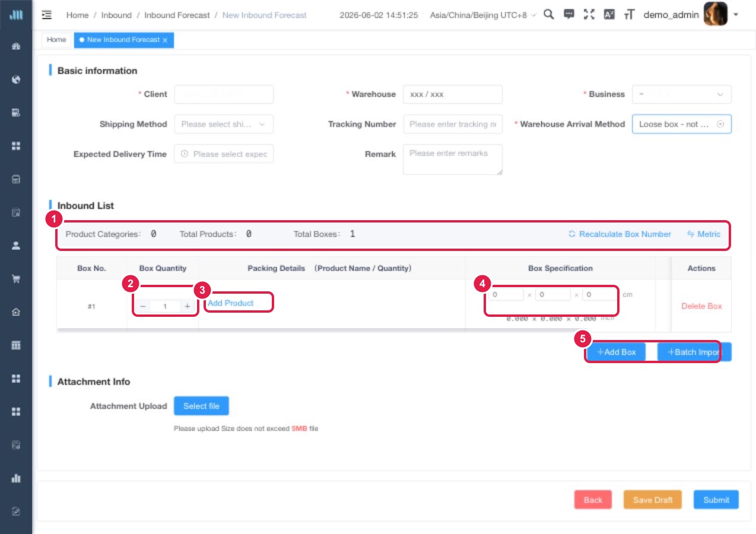Switch to the Home tab
756x534 pixels.
56,40
